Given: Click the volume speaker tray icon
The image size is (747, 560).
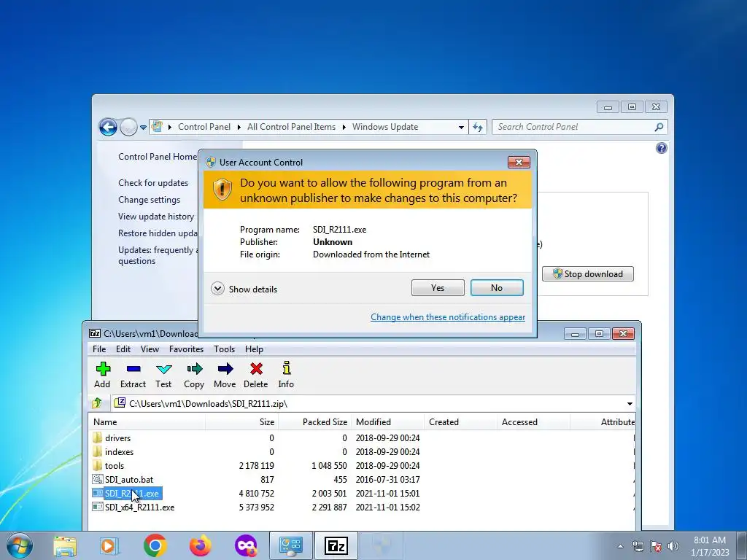Looking at the screenshot, I should pyautogui.click(x=673, y=546).
